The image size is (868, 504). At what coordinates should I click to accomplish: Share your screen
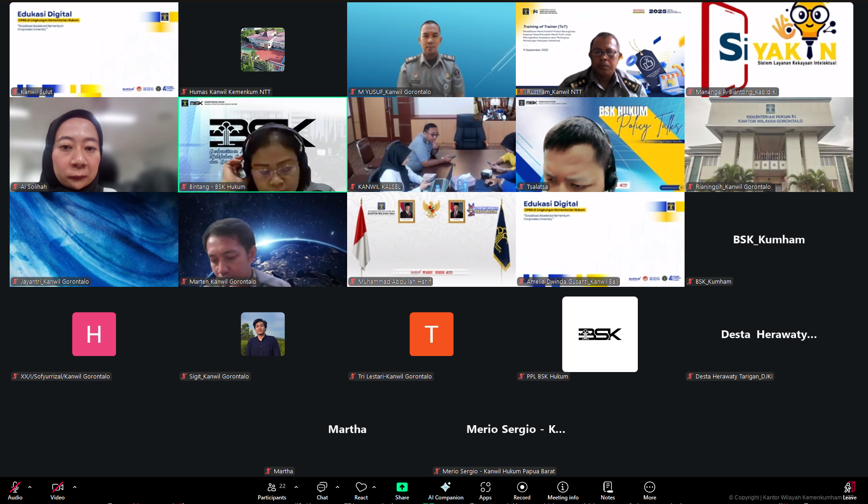pyautogui.click(x=402, y=490)
